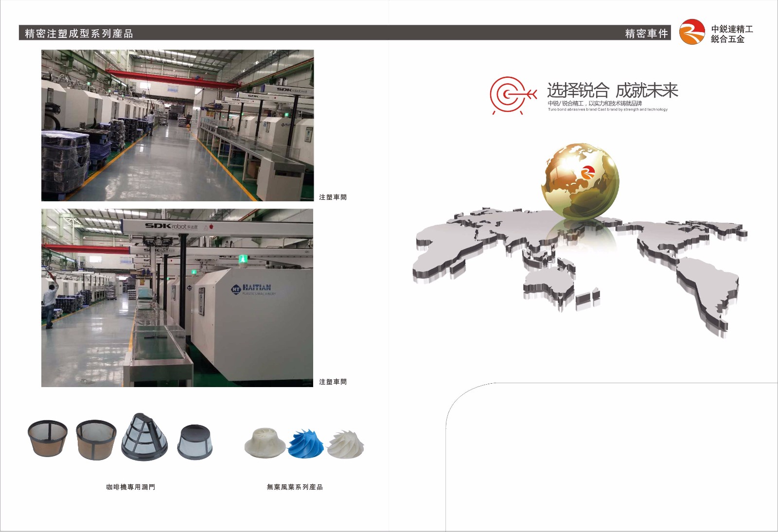Click the 咖啡機專用漏鬥 caption

130,487
